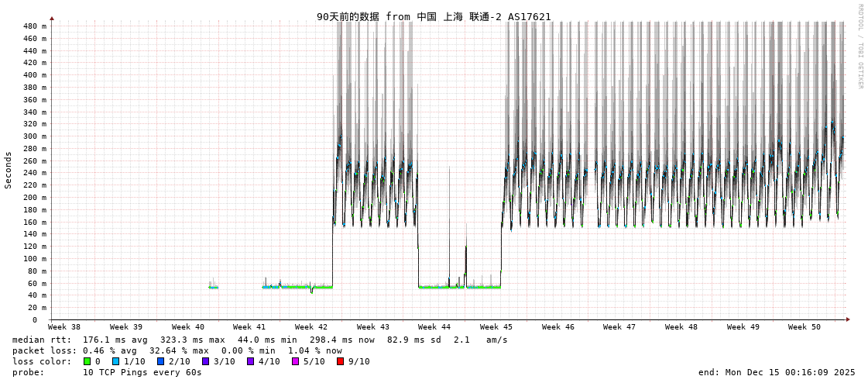Click the graph title mentioning AS17621

(x=434, y=16)
